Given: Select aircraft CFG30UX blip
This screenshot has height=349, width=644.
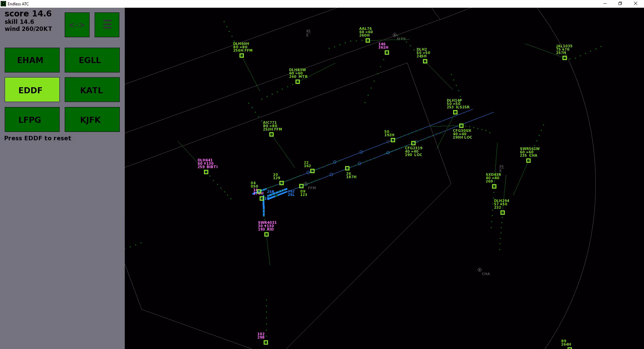Looking at the screenshot, I should pos(461,126).
